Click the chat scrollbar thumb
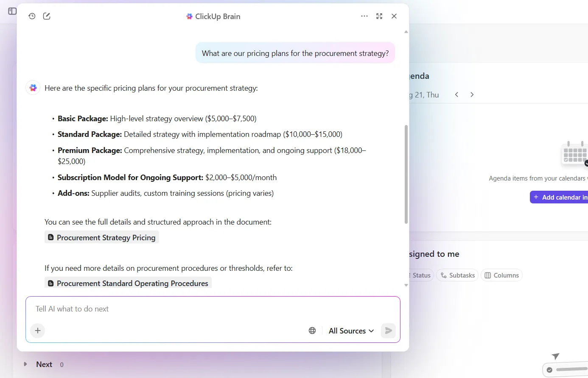Viewport: 588px width, 378px height. [x=406, y=174]
